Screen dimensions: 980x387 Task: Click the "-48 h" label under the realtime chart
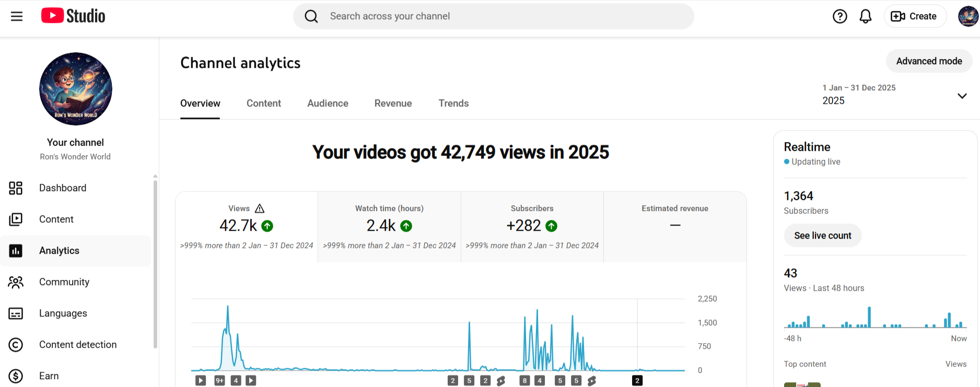tap(792, 338)
